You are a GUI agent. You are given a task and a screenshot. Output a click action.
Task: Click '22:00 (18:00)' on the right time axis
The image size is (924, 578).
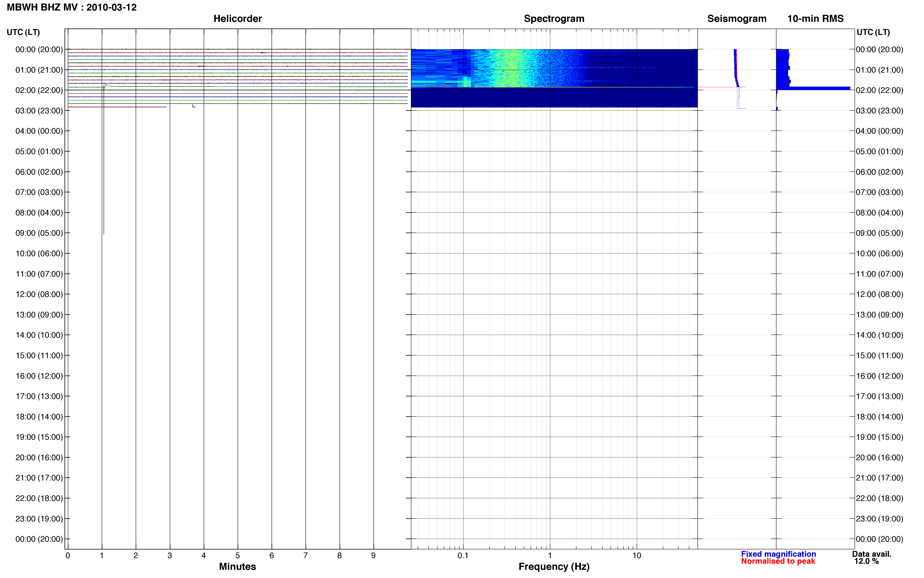click(x=879, y=498)
